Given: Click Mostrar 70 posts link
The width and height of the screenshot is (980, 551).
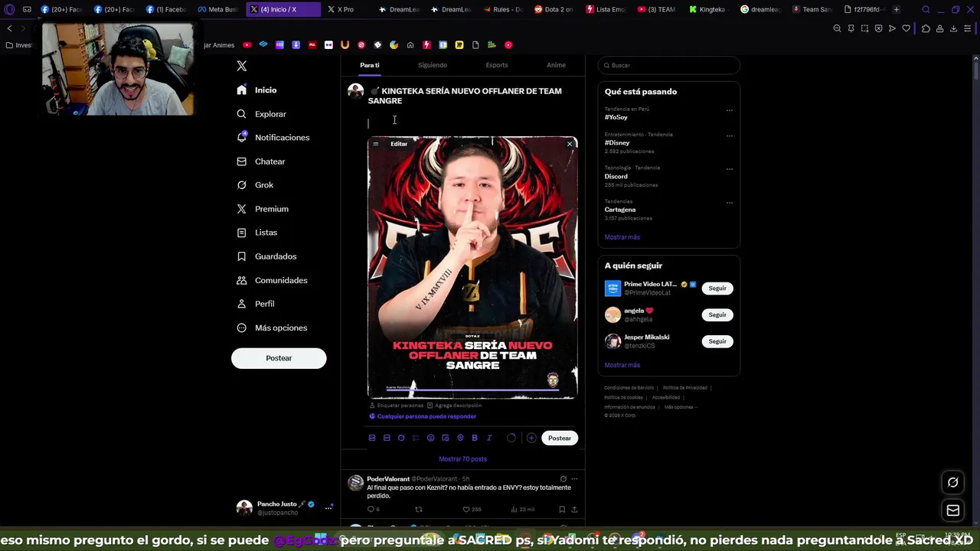Looking at the screenshot, I should (x=462, y=459).
